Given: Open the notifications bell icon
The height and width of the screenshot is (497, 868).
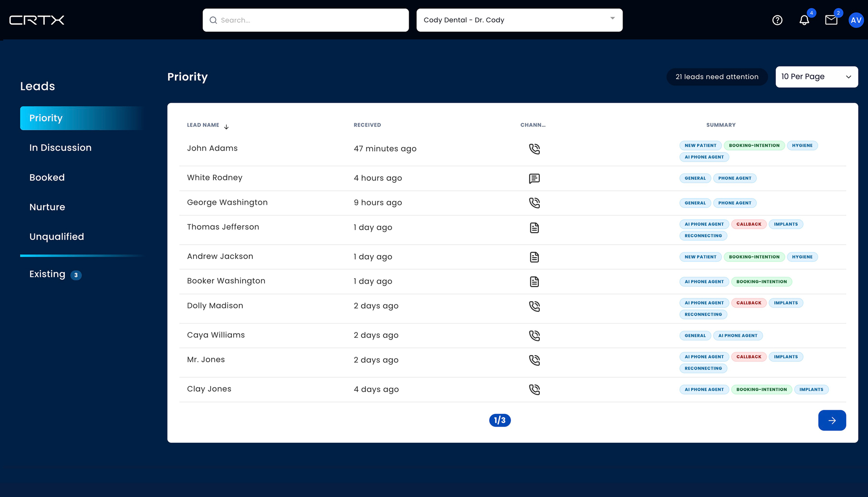Looking at the screenshot, I should [804, 20].
